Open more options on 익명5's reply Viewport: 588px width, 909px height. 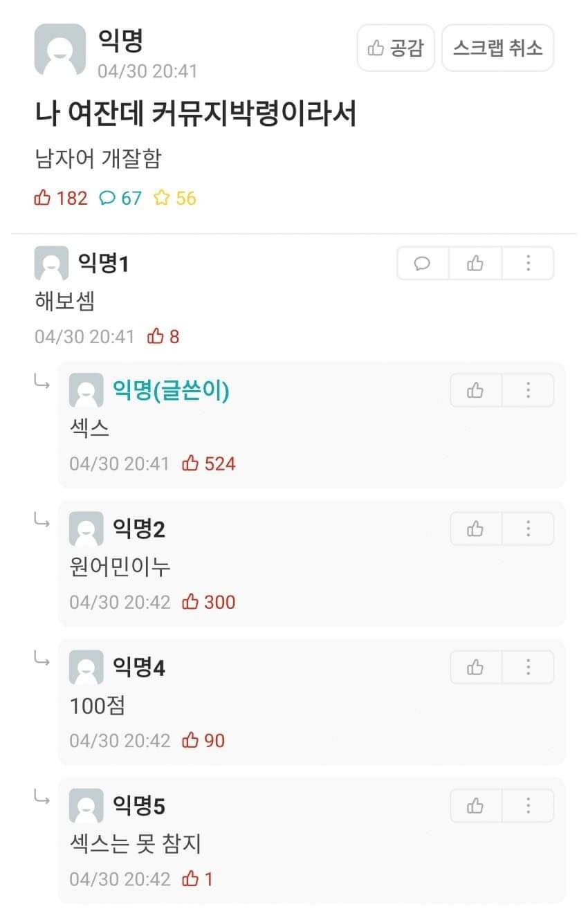[x=528, y=806]
